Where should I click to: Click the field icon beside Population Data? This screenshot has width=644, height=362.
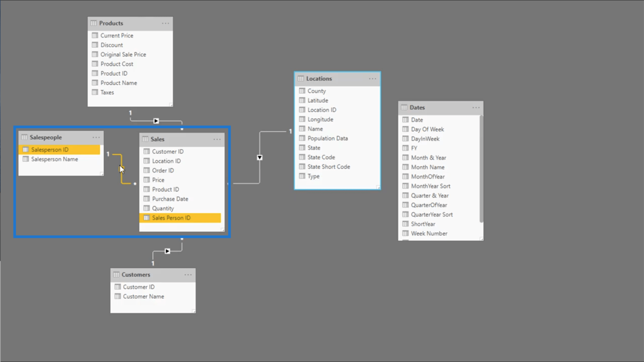point(302,138)
